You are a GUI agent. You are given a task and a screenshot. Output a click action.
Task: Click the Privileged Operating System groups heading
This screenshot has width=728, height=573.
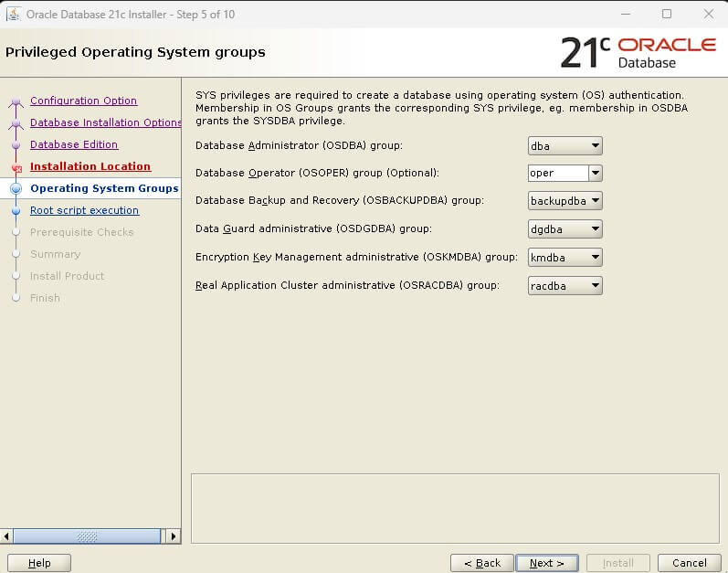135,52
